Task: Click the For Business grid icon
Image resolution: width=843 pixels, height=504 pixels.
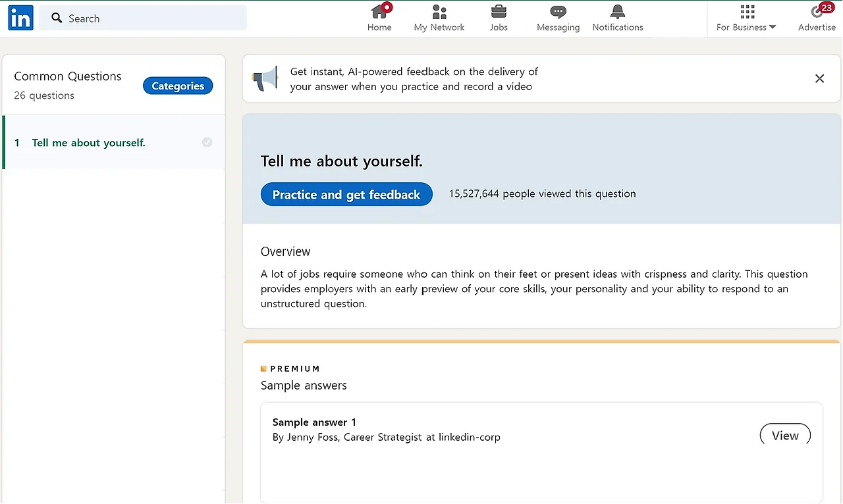Action: point(747,11)
